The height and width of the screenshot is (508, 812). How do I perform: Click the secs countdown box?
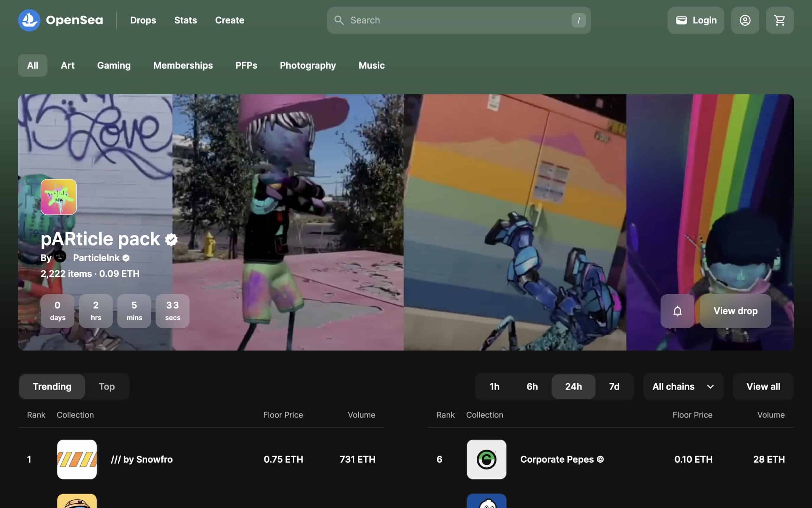173,311
